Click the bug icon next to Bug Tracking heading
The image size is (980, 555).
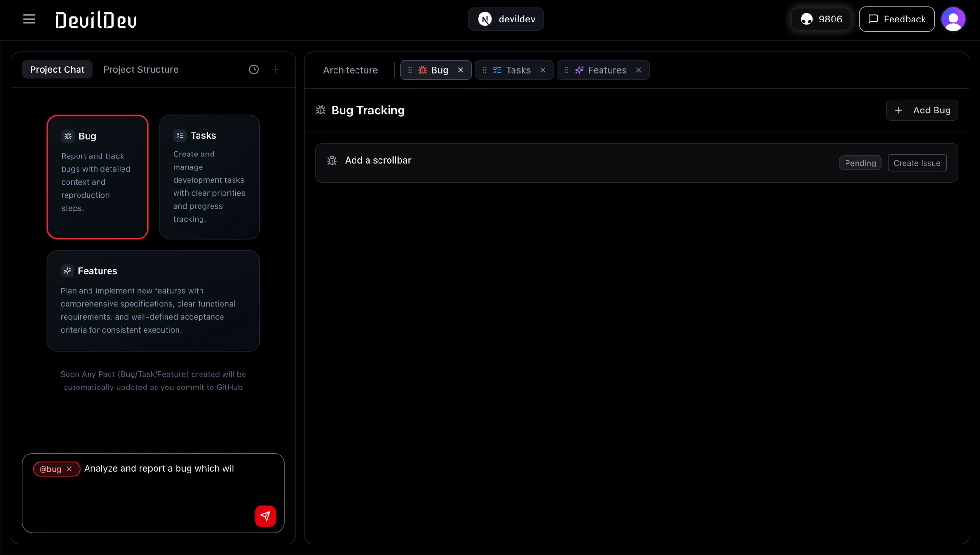coord(321,110)
